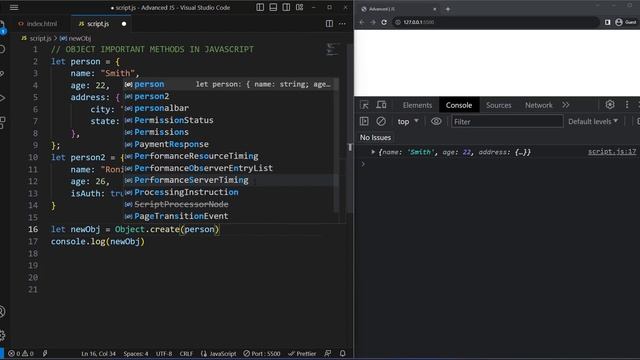This screenshot has height=360, width=640.
Task: Go back in the browser
Action: coord(362,22)
